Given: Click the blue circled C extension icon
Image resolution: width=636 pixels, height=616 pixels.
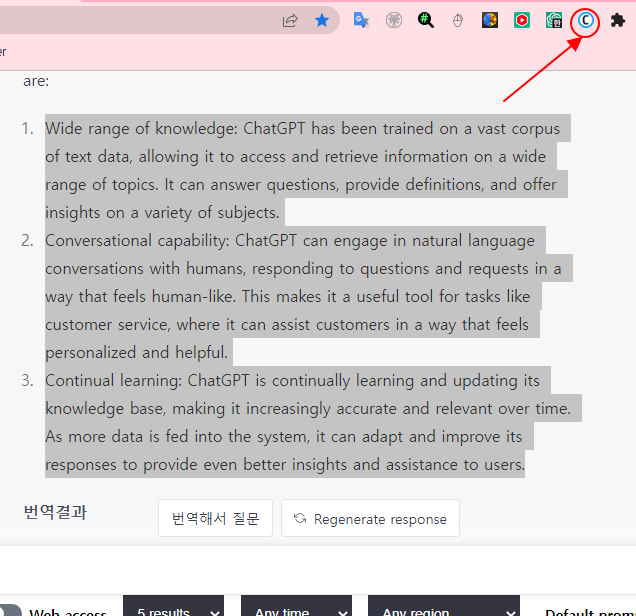Looking at the screenshot, I should tap(585, 20).
